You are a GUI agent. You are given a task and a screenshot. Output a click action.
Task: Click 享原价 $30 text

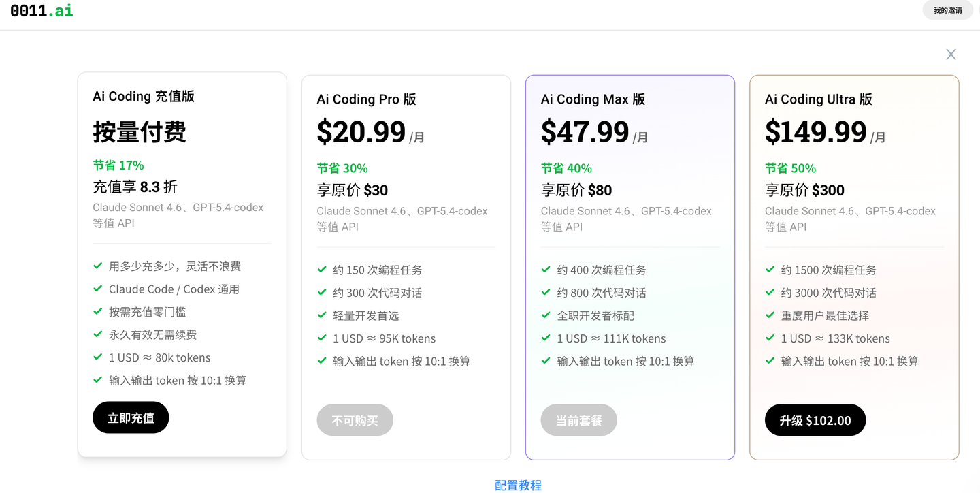coord(353,190)
